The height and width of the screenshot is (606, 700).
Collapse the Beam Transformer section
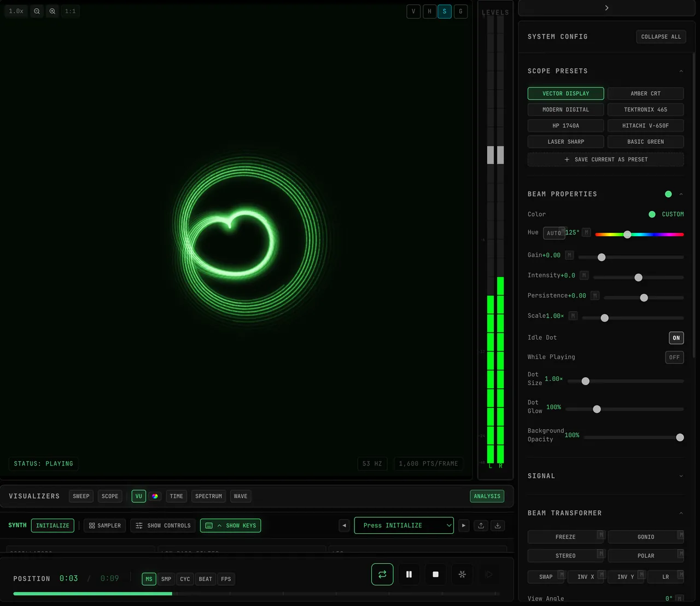coord(681,513)
